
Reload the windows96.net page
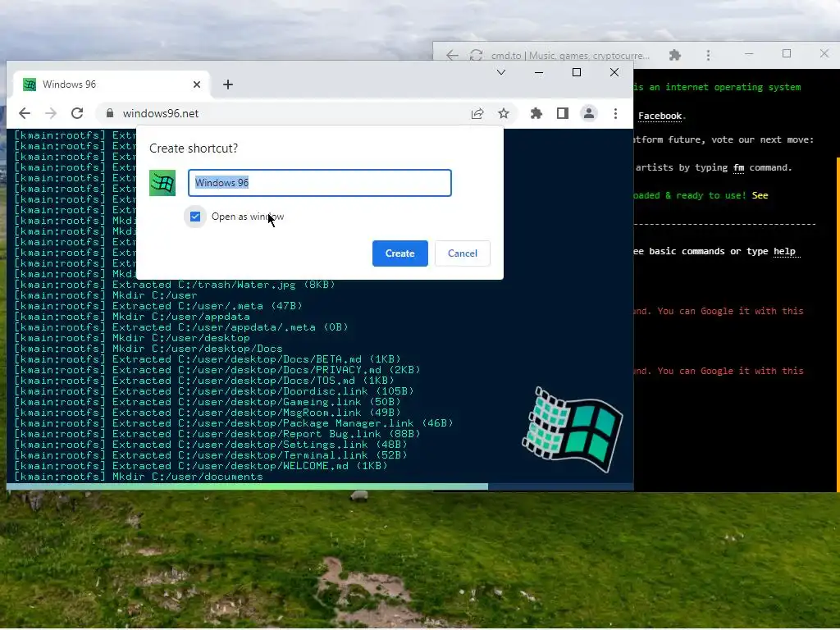77,113
